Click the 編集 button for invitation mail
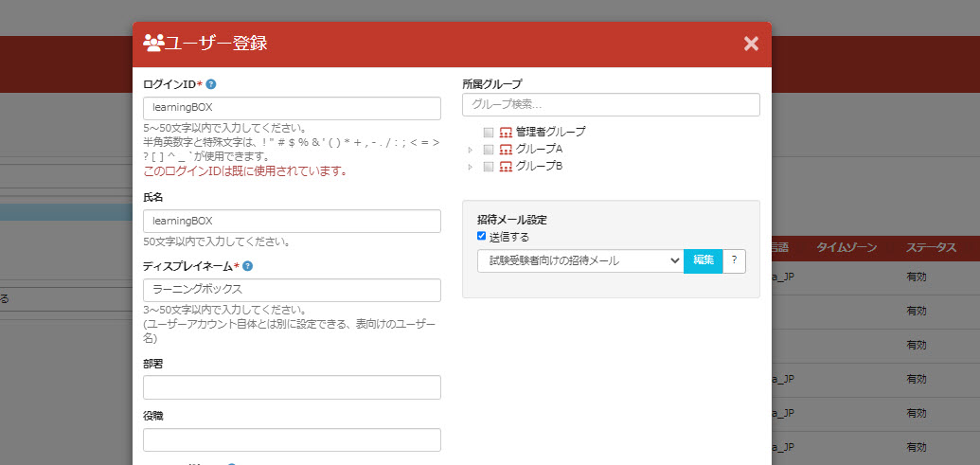 tap(703, 260)
